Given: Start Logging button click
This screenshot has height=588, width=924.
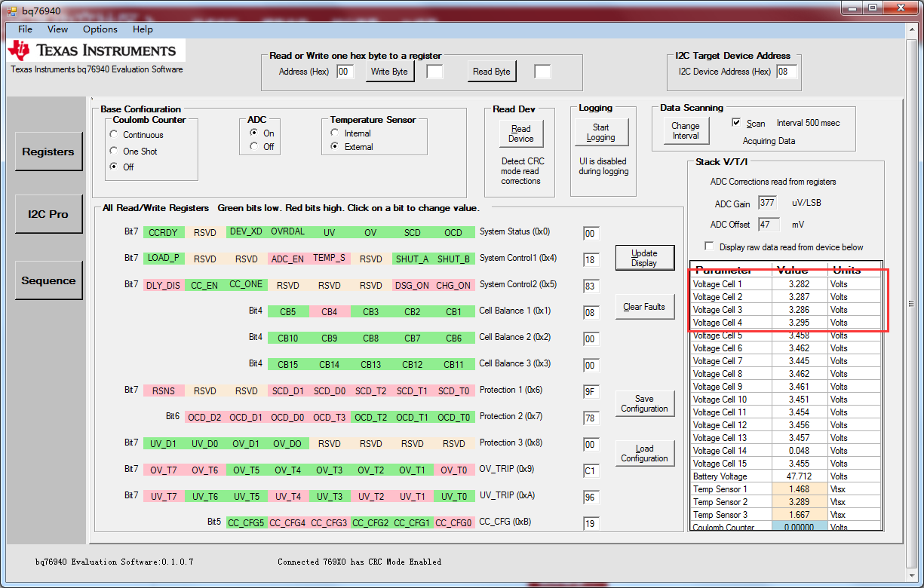Looking at the screenshot, I should pos(600,132).
